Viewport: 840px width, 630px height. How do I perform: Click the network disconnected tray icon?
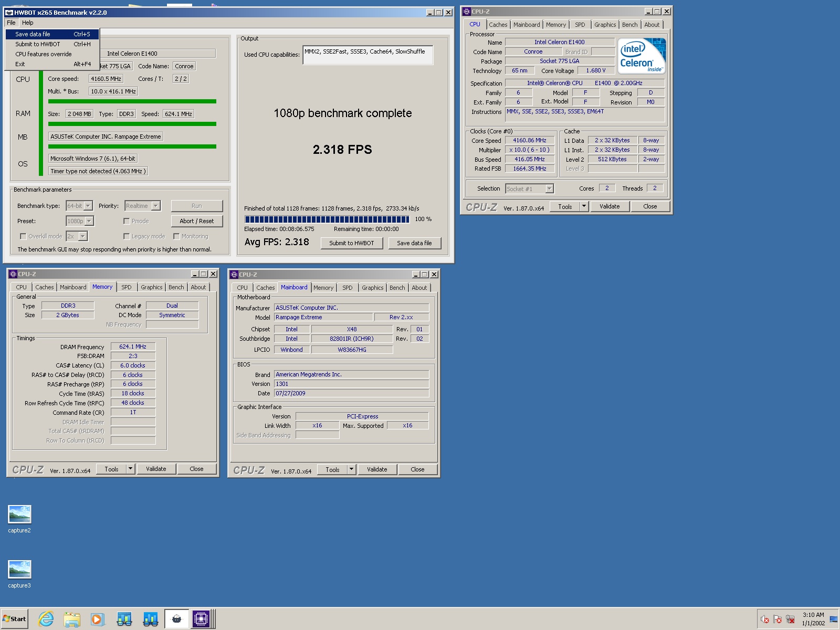pos(790,619)
